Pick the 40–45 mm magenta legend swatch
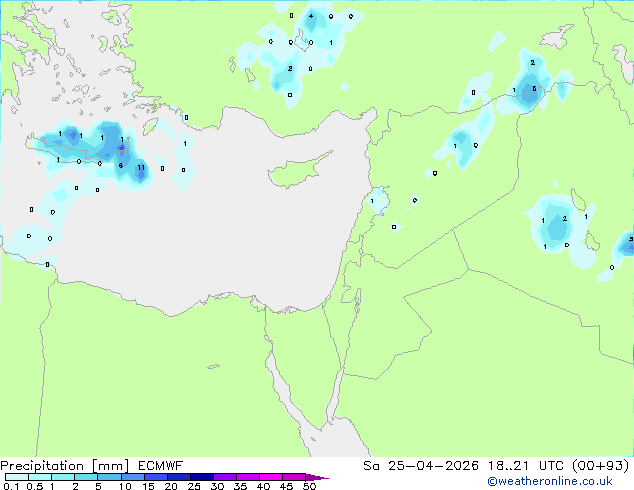This screenshot has width=634, height=490. (x=271, y=477)
